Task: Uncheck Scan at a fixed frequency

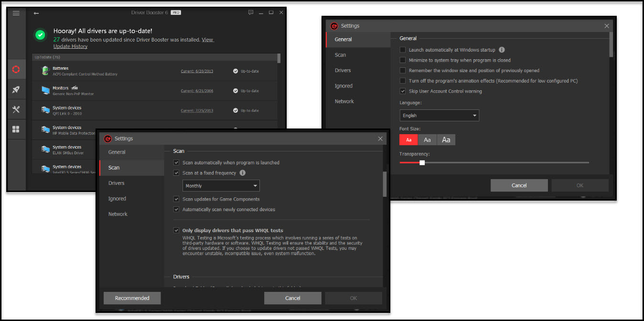Action: (x=177, y=173)
